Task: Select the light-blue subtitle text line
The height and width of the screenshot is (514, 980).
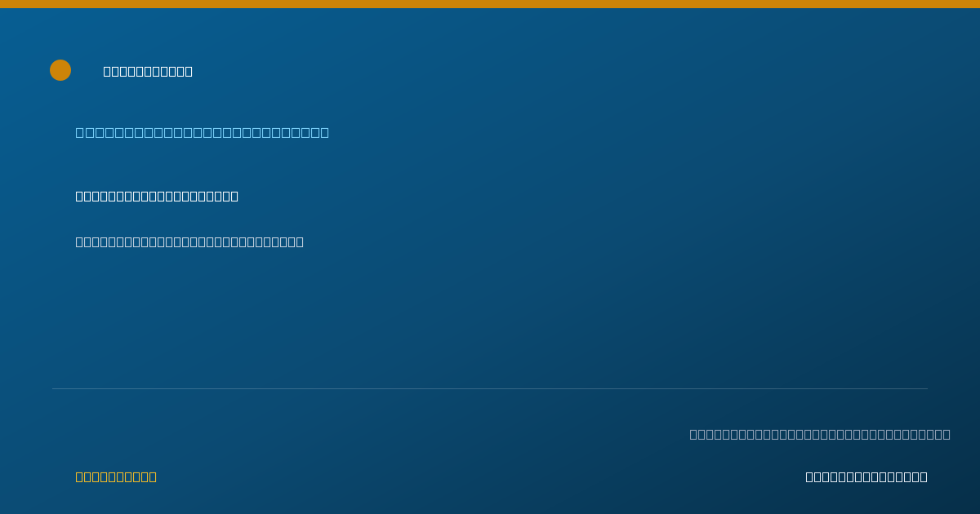Action: tap(202, 132)
